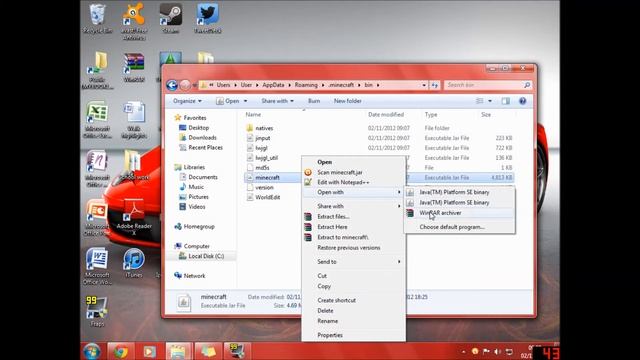Click the Windows Start orb

[x=91, y=351]
